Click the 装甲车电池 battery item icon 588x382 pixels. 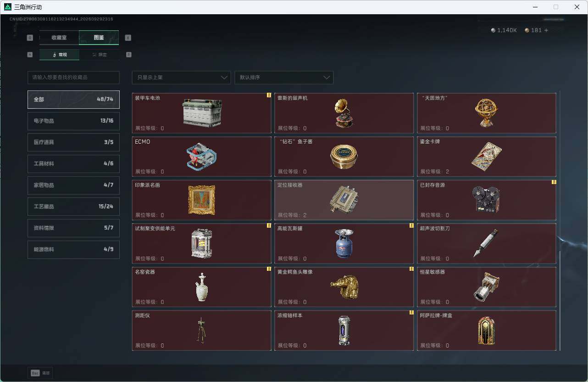tap(202, 112)
